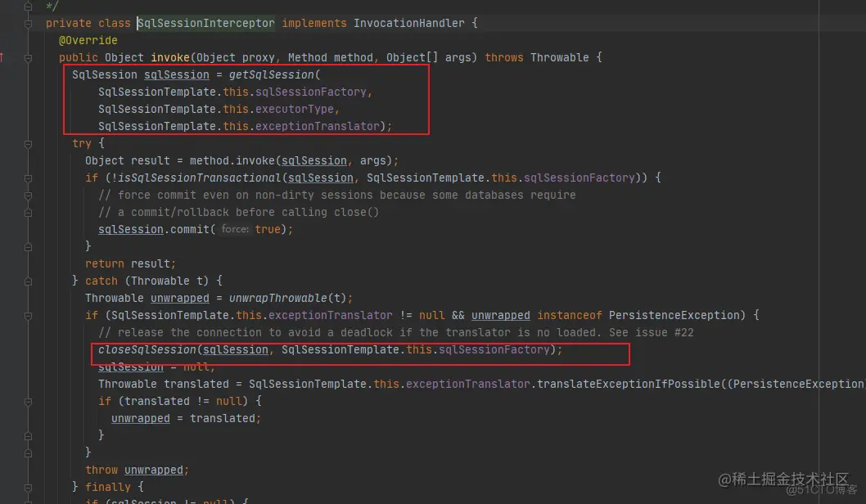Click 'PersistenceException' after instanceof
The image size is (866, 504).
pos(674,315)
